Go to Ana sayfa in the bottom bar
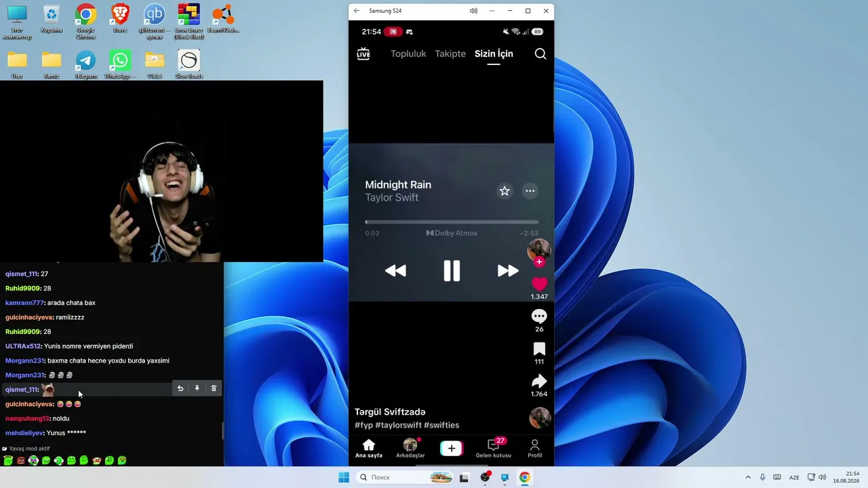Viewport: 868px width, 488px height. 369,449
